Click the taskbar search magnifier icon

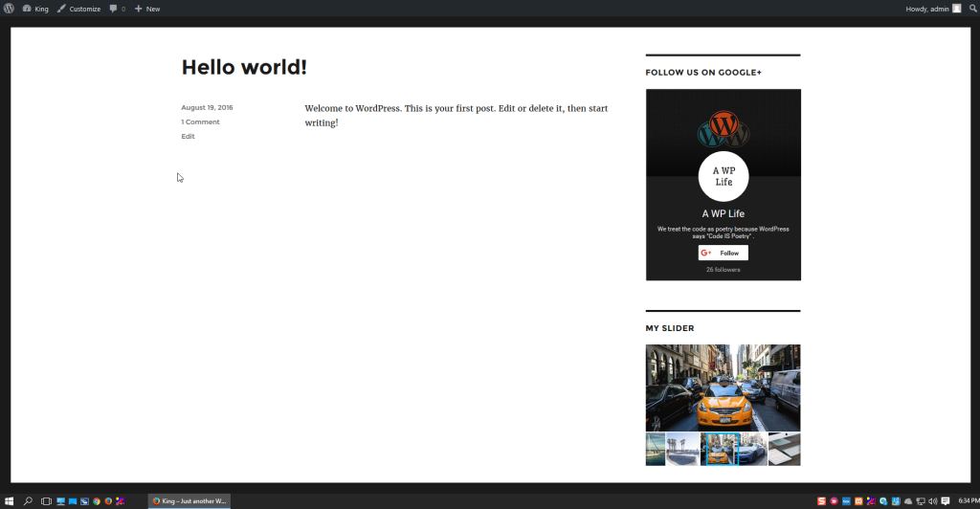[28, 500]
